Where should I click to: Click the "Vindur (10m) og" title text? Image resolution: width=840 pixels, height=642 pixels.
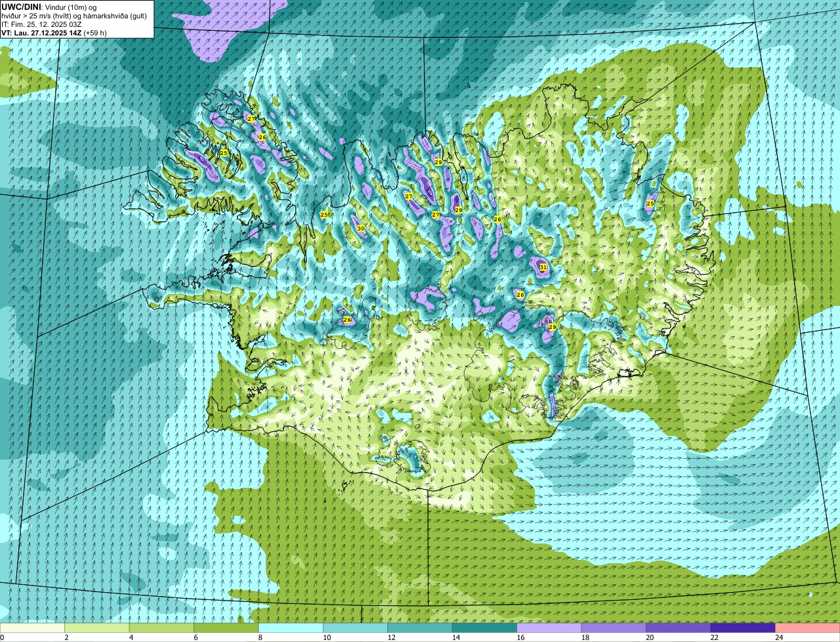point(70,7)
